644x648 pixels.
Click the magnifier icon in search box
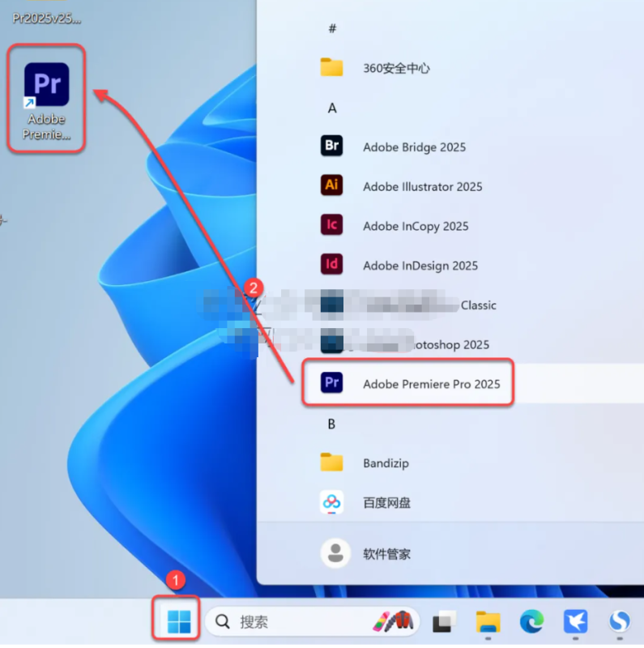click(223, 621)
